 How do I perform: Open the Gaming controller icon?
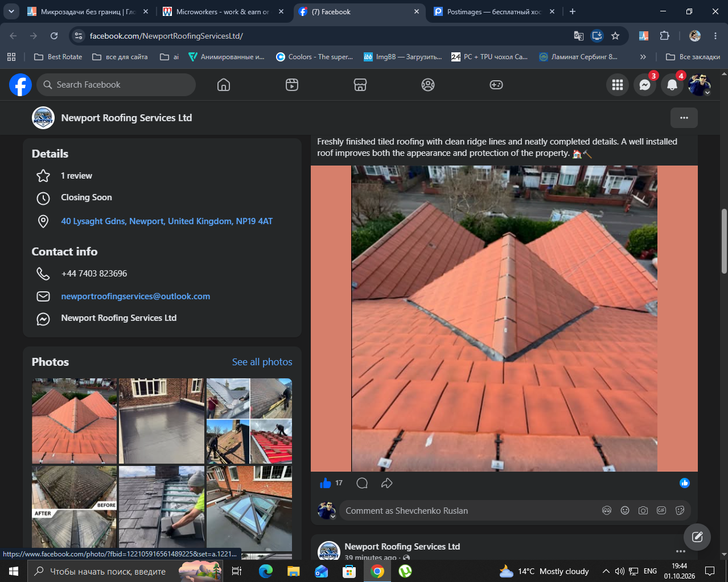click(496, 85)
